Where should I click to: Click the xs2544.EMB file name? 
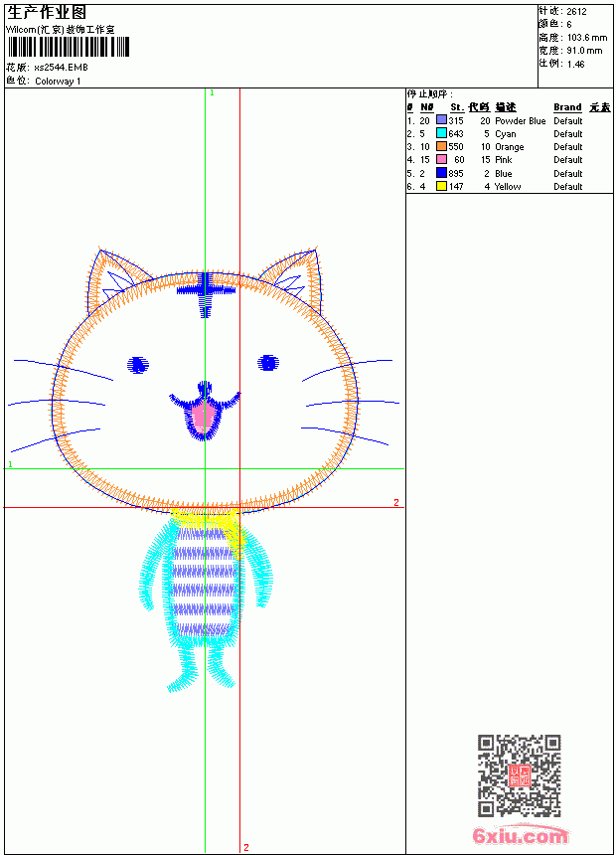tap(61, 68)
